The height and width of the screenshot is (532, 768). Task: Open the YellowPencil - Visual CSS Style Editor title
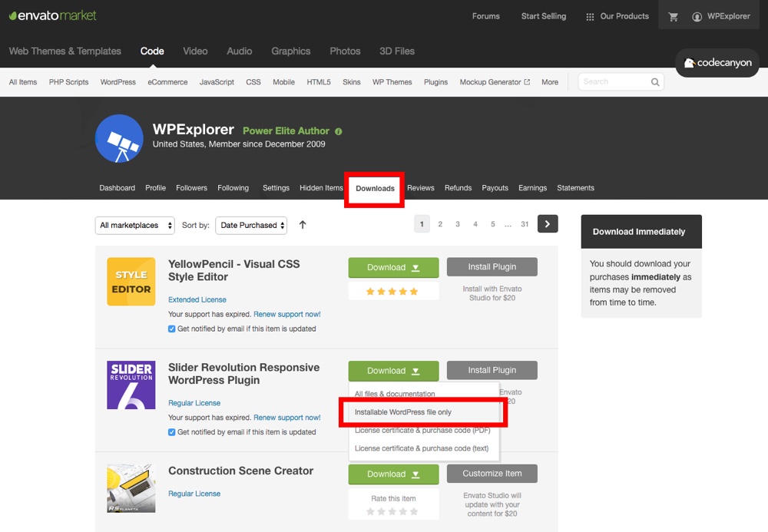click(233, 270)
